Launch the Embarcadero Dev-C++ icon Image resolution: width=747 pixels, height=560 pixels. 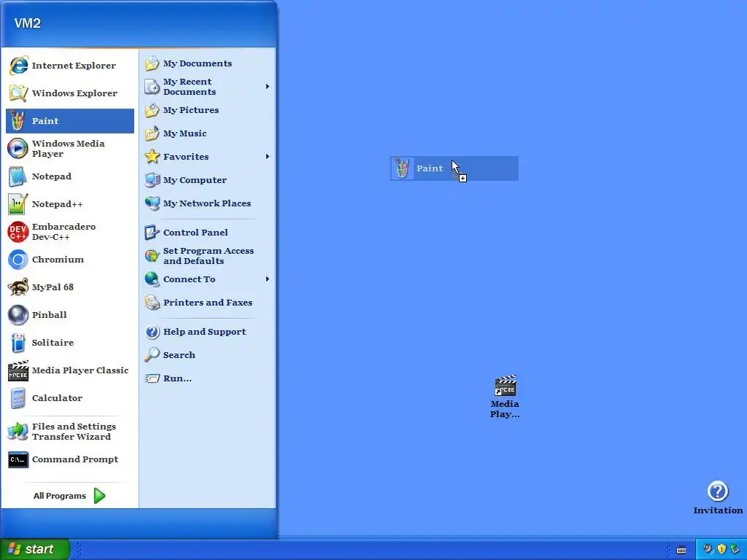click(x=18, y=232)
